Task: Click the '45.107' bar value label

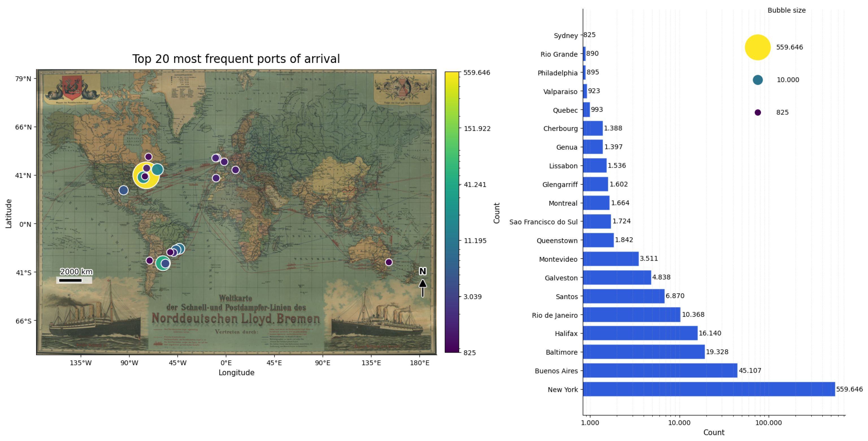Action: click(x=750, y=370)
